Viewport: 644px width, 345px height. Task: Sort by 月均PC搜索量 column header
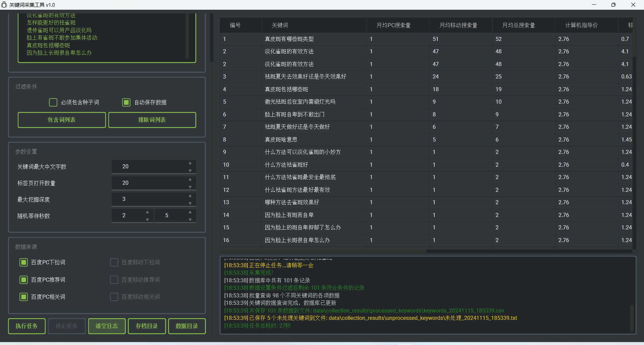pos(398,25)
